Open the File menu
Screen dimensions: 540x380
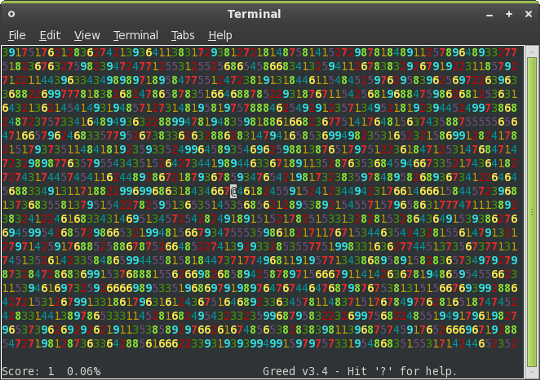(17, 35)
